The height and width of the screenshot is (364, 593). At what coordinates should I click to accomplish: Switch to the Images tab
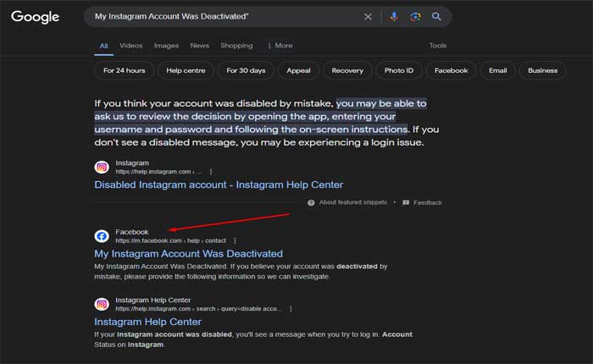click(166, 46)
